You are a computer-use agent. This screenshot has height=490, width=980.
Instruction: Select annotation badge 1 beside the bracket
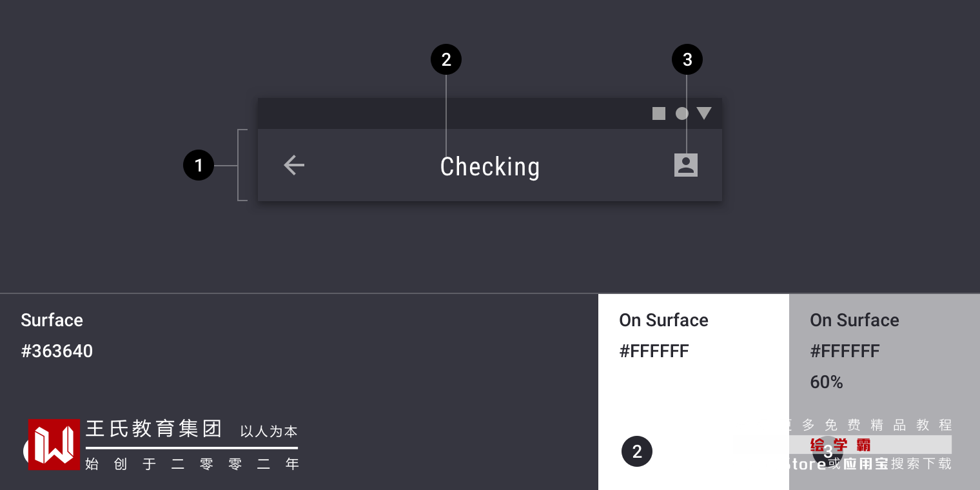point(199,166)
